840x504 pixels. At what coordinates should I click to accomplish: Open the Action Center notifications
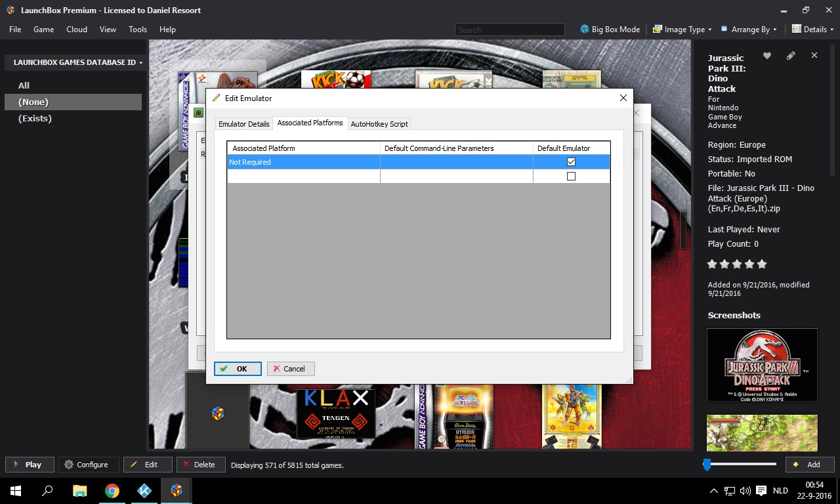[761, 491]
